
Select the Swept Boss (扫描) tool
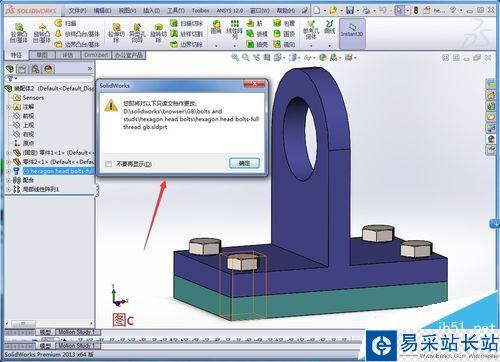(66, 23)
